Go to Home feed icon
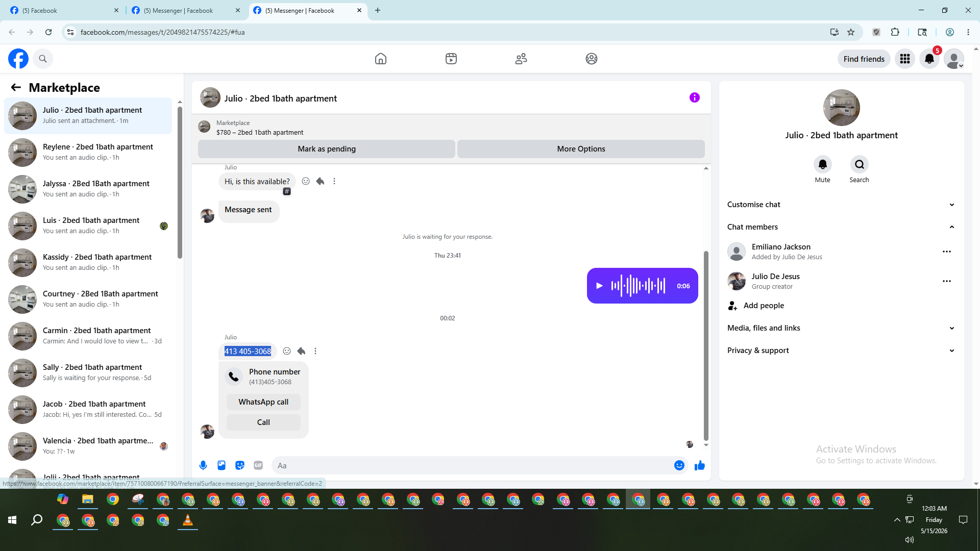This screenshot has height=551, width=980. click(x=381, y=59)
